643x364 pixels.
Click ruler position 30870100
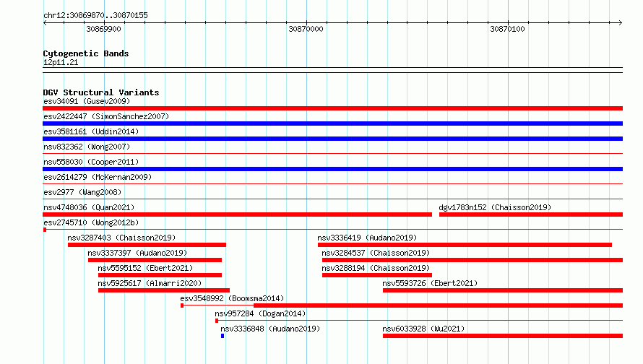[x=508, y=29]
